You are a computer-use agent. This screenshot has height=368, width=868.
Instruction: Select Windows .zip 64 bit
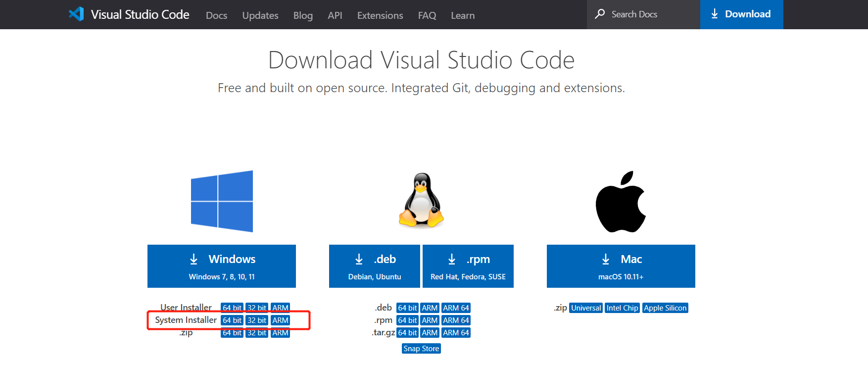click(232, 333)
